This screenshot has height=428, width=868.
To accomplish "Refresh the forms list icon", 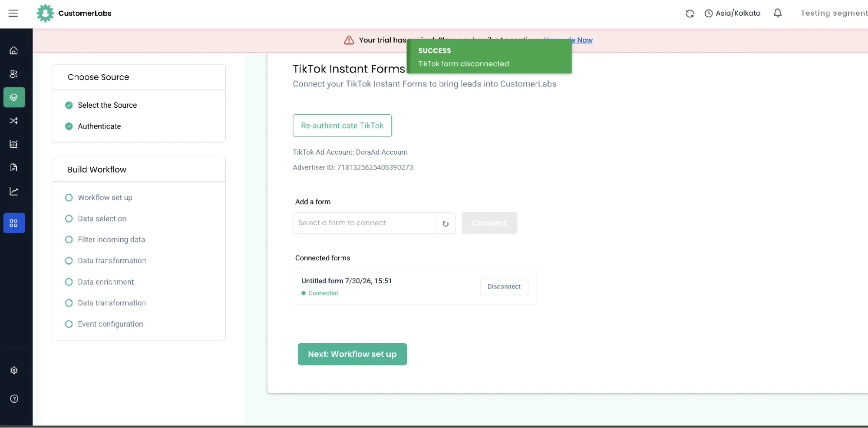I will [x=446, y=224].
